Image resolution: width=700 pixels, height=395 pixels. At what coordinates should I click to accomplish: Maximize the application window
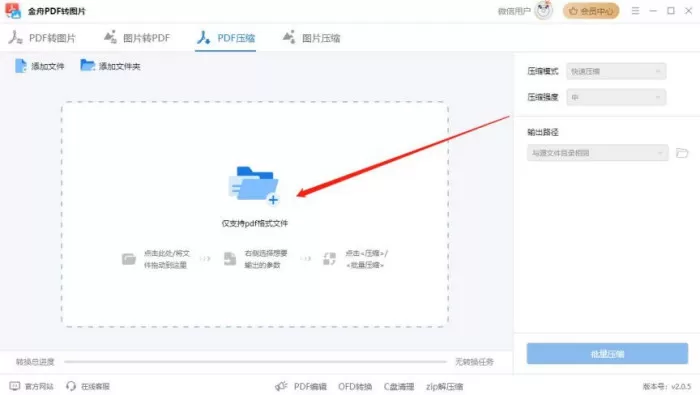point(671,11)
